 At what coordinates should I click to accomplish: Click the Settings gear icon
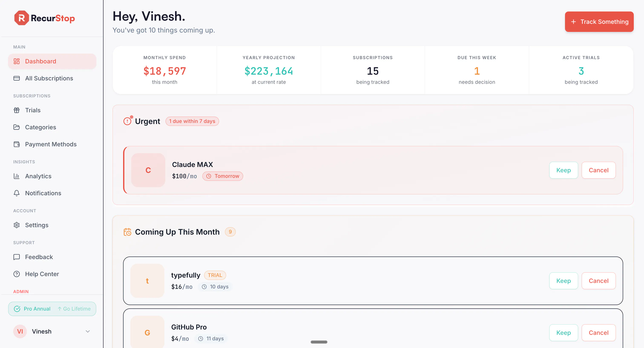click(x=16, y=225)
